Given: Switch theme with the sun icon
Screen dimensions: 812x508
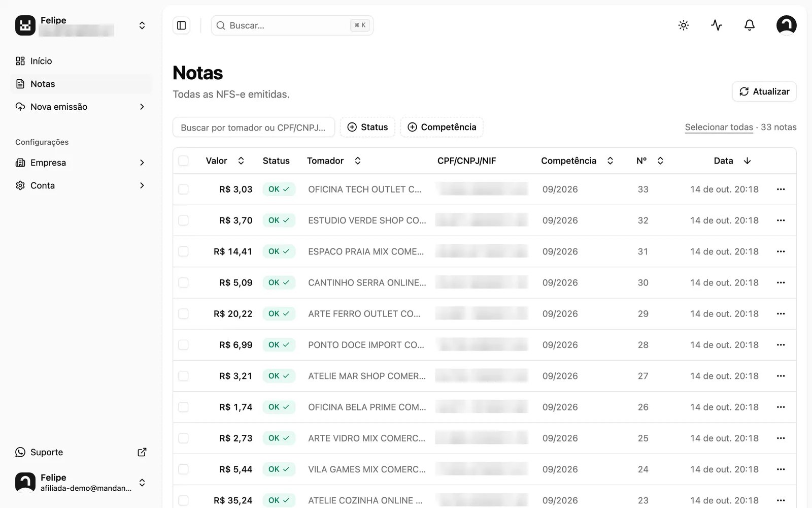Looking at the screenshot, I should 684,25.
